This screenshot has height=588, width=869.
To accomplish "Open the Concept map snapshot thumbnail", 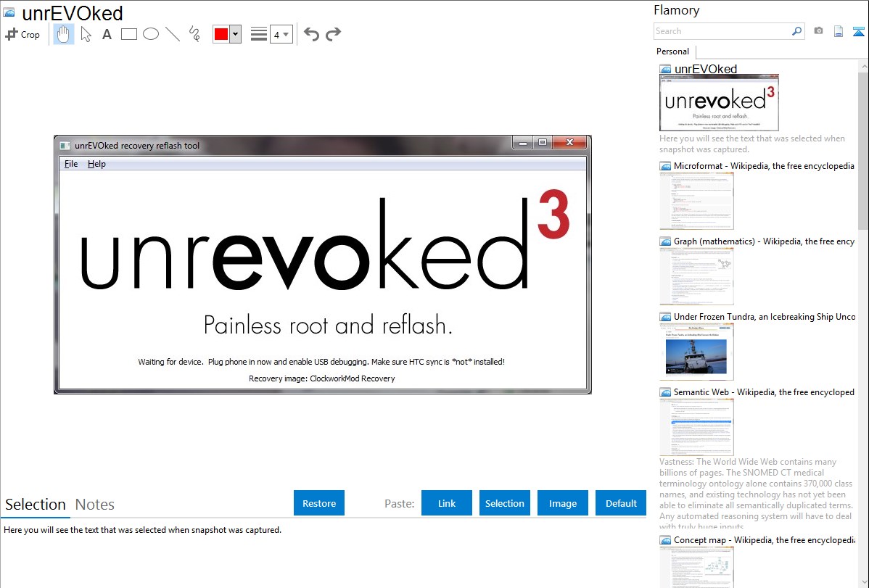I will 696,567.
